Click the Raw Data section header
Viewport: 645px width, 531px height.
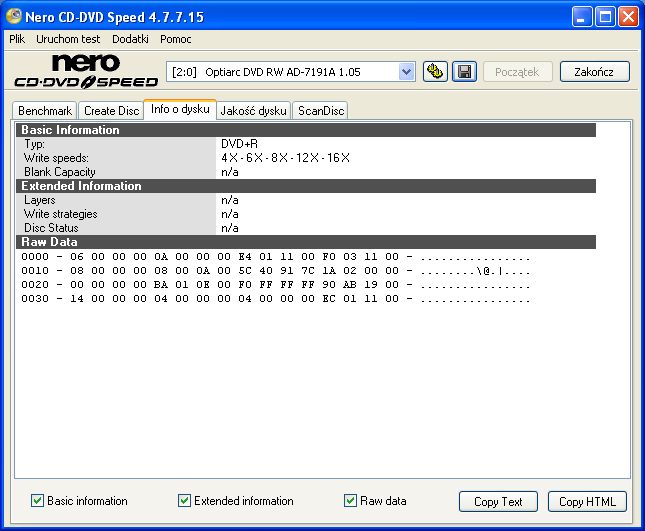pos(306,242)
